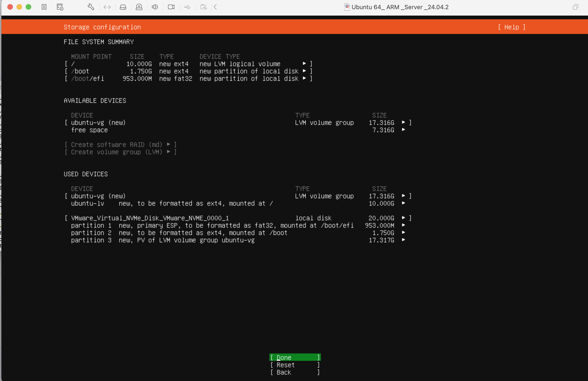Open the Help menu in header
588x381 pixels.
click(511, 27)
